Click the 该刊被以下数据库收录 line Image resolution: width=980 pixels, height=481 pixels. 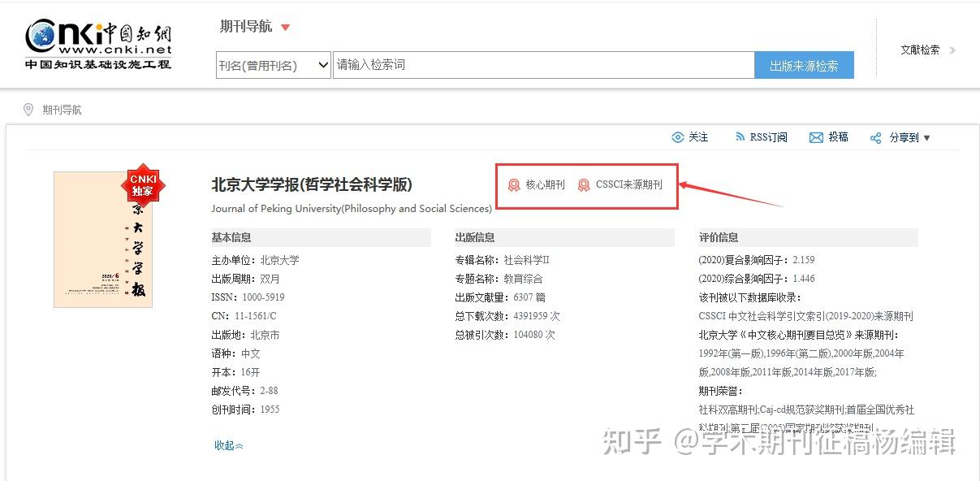(749, 297)
